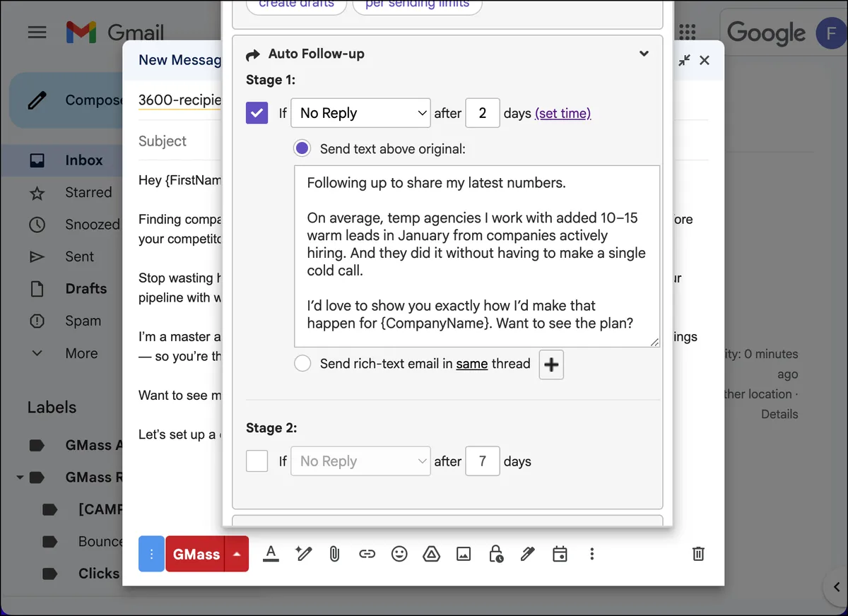Click the create drafts pill button

point(296,6)
